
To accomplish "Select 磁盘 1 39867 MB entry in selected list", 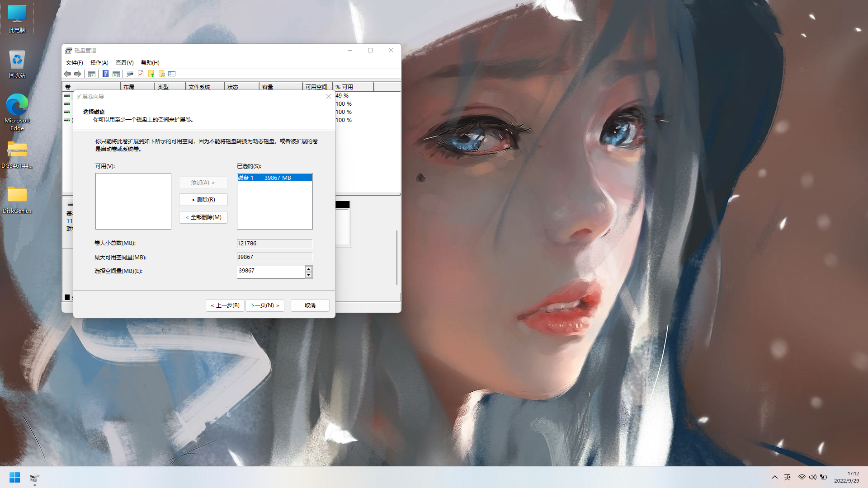I will tap(274, 178).
